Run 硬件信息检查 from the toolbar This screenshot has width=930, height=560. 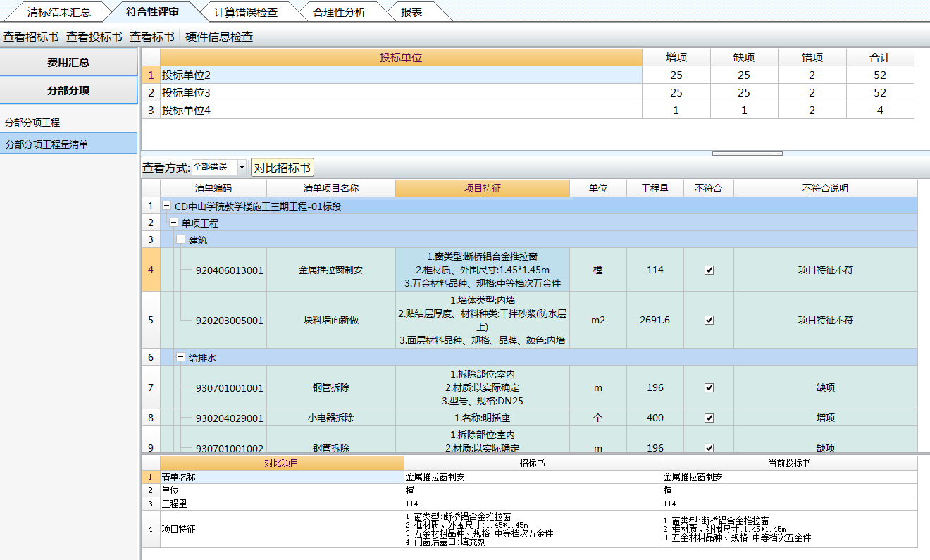[219, 37]
